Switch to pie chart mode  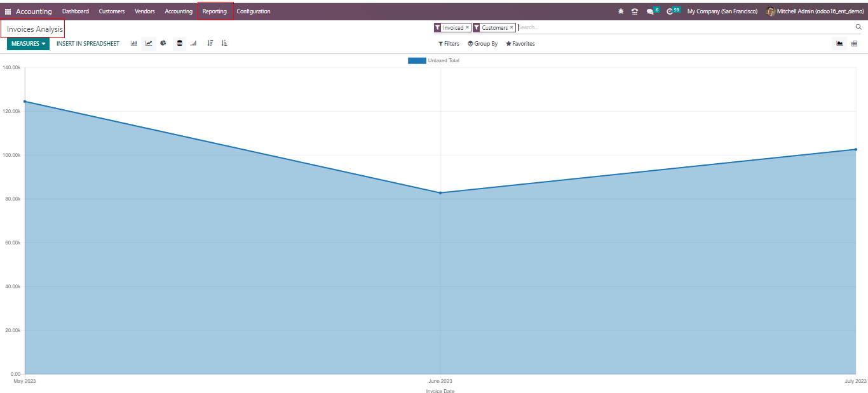(163, 44)
